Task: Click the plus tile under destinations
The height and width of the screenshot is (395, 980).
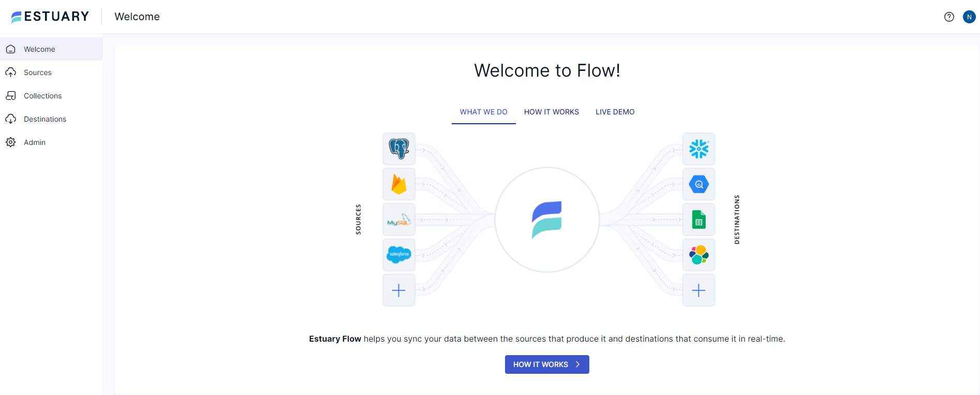Action: tap(699, 290)
